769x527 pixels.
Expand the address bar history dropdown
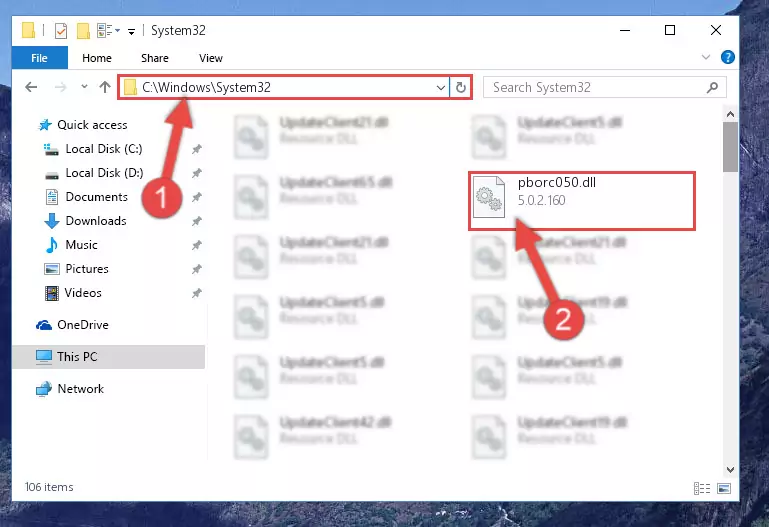click(440, 88)
